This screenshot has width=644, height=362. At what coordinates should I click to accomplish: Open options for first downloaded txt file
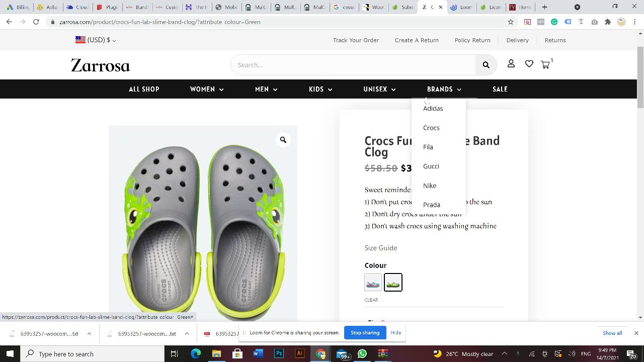pos(89,333)
